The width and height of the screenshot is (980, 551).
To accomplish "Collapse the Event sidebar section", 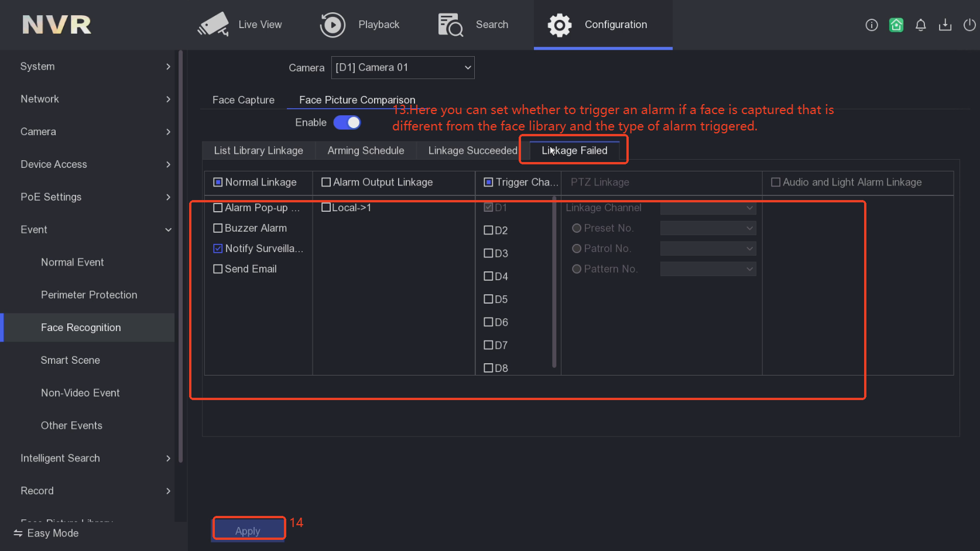I will coord(94,230).
